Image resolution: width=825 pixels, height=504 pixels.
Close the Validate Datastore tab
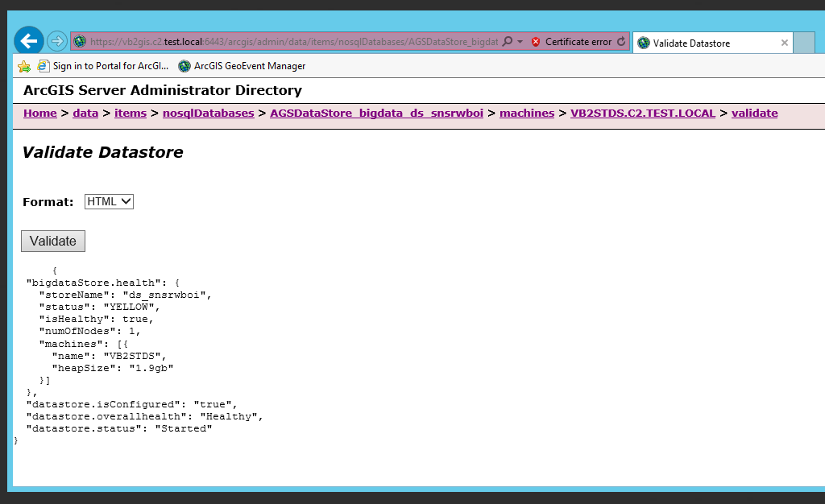(x=785, y=43)
